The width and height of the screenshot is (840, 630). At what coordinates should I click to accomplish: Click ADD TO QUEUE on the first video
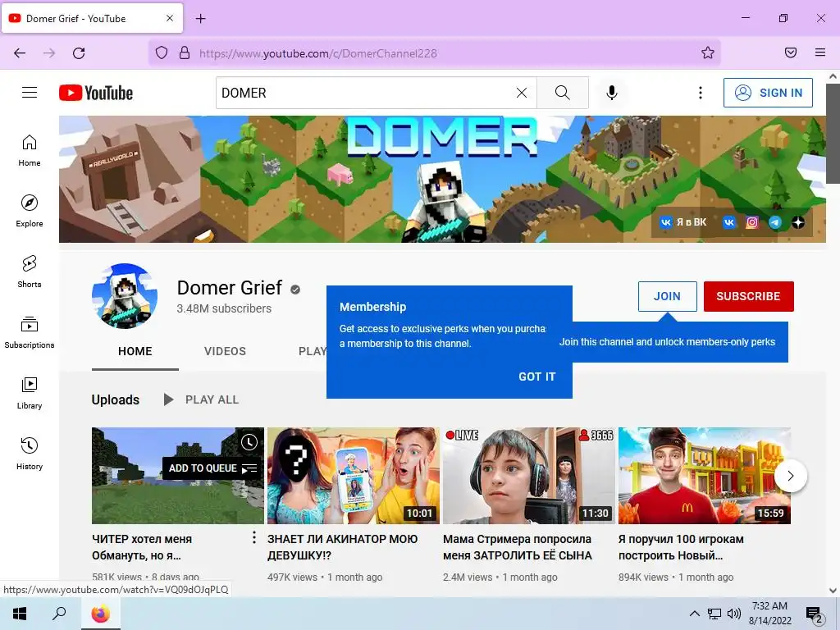click(x=212, y=468)
